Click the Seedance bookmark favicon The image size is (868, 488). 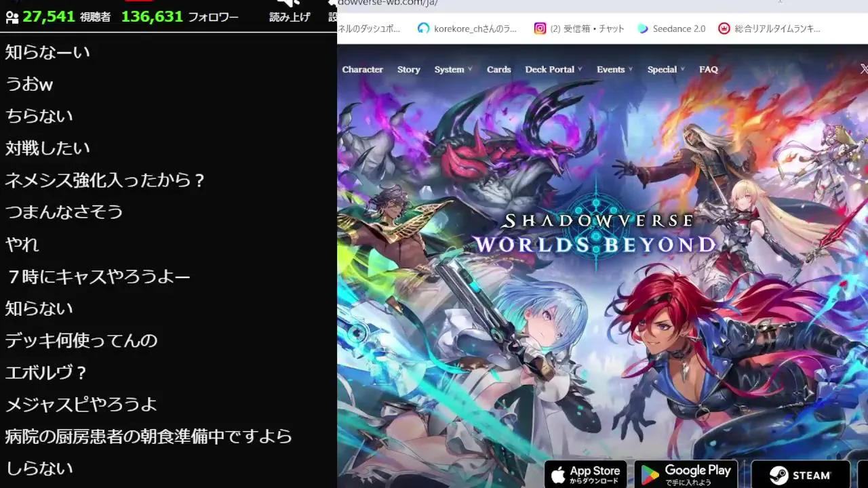643,28
